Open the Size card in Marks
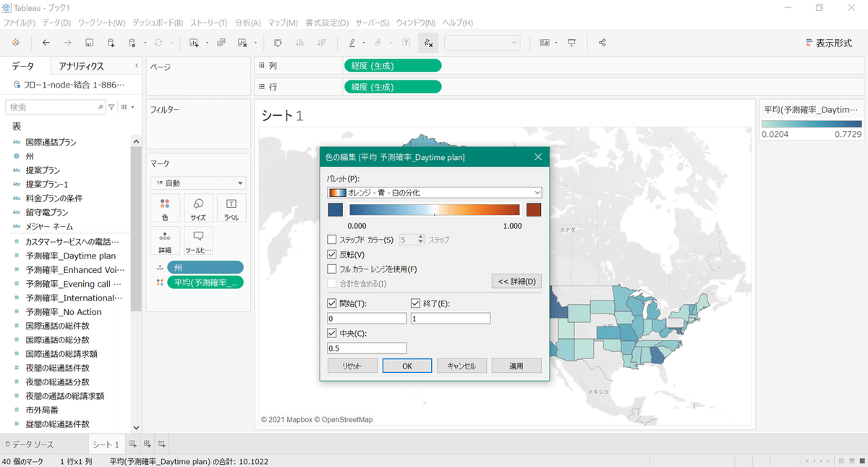The width and height of the screenshot is (868, 467). tap(197, 209)
